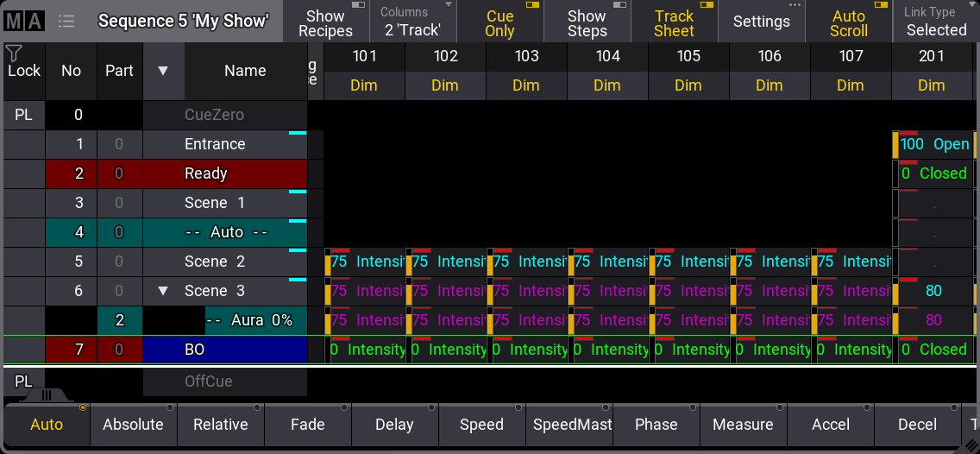The image size is (980, 454).
Task: Open the Link Type Selected dropdown
Action: 936,22
